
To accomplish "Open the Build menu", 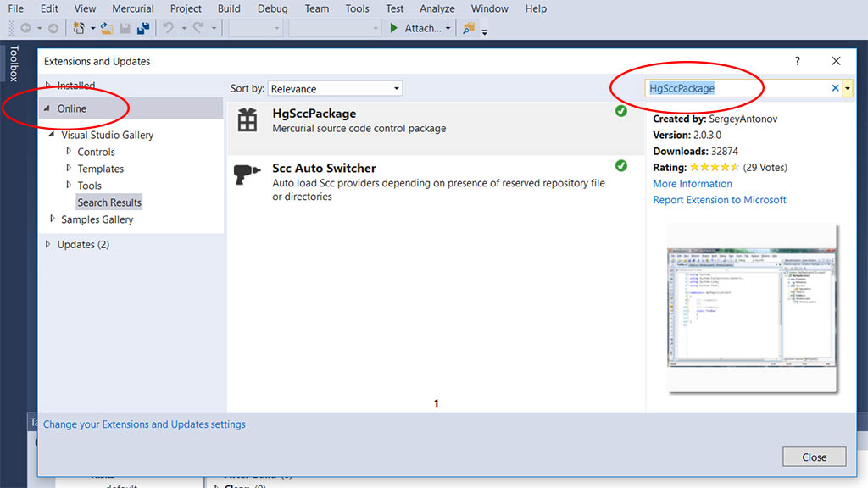I will (229, 8).
